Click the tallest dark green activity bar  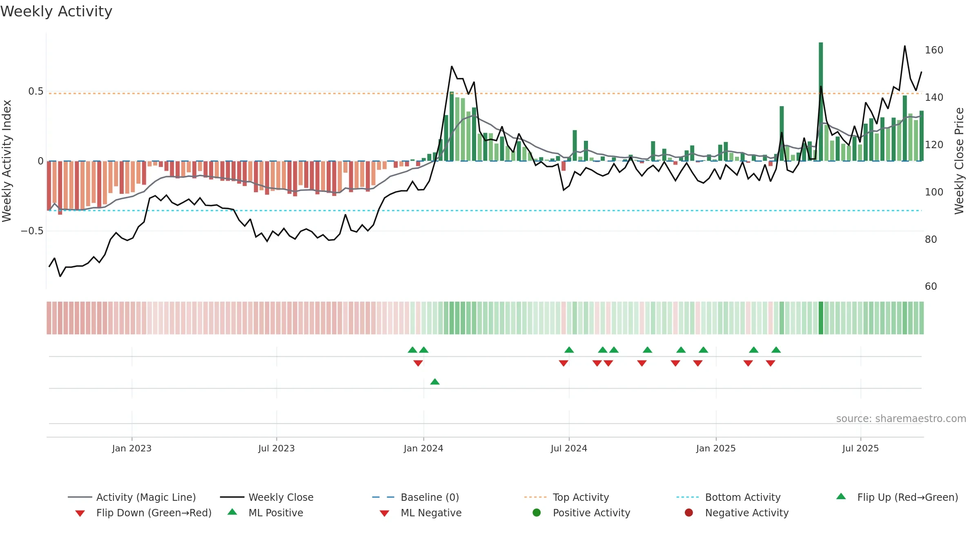click(821, 102)
